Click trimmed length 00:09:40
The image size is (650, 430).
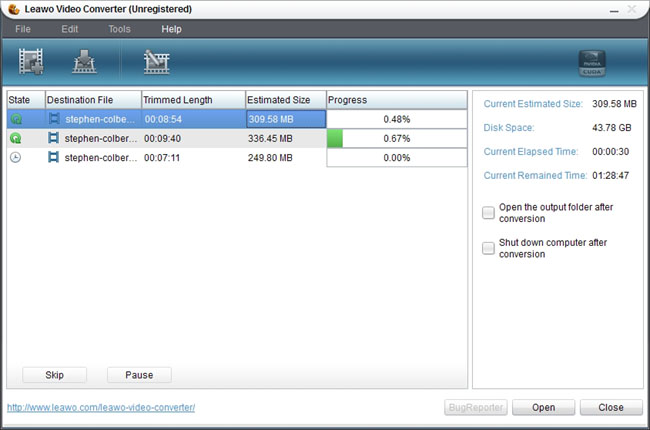[162, 138]
